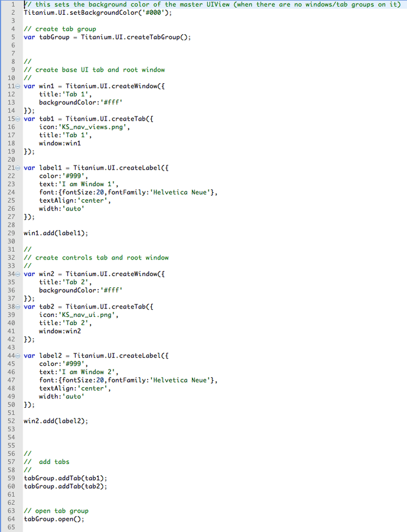Click the '// add tabs' comment

47,462
